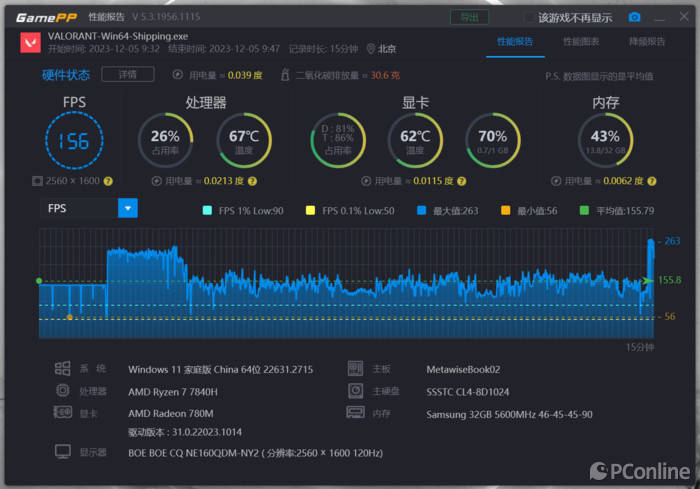Click the 15分钟 label under the chart
700x489 pixels.
pos(640,347)
